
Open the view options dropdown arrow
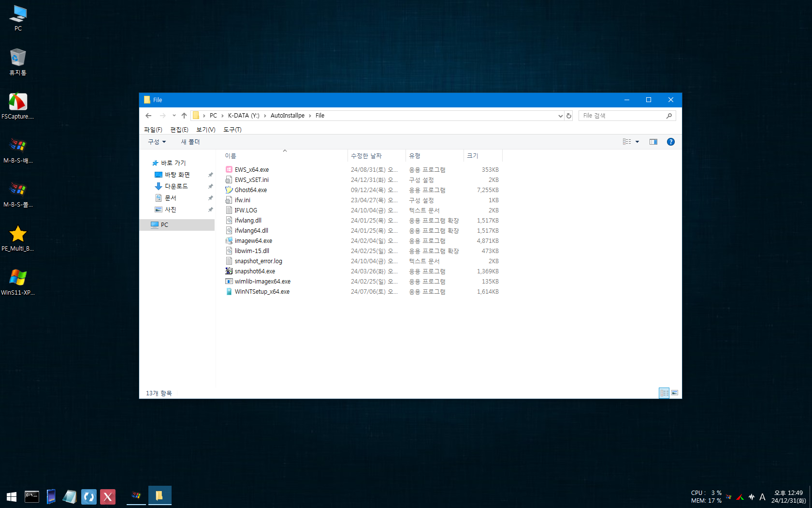[x=637, y=142]
